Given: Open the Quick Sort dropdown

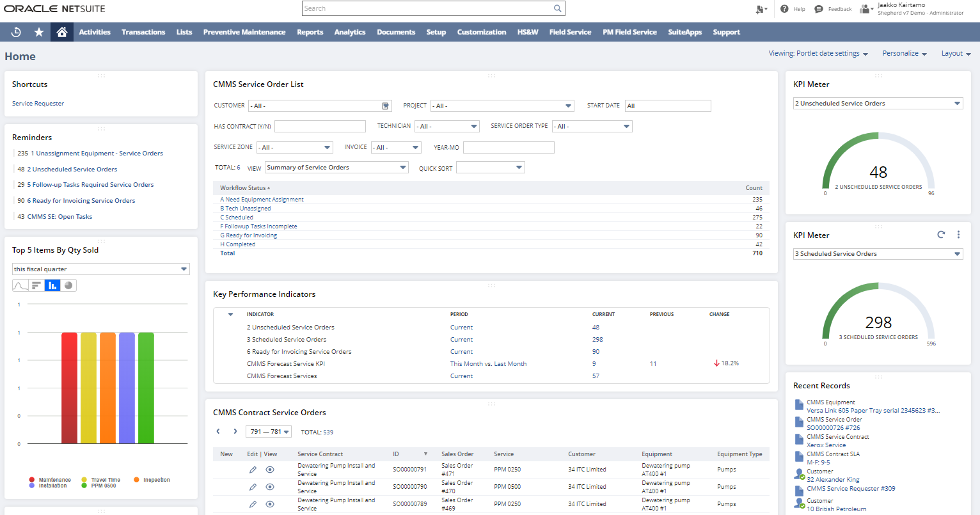Looking at the screenshot, I should coord(490,168).
